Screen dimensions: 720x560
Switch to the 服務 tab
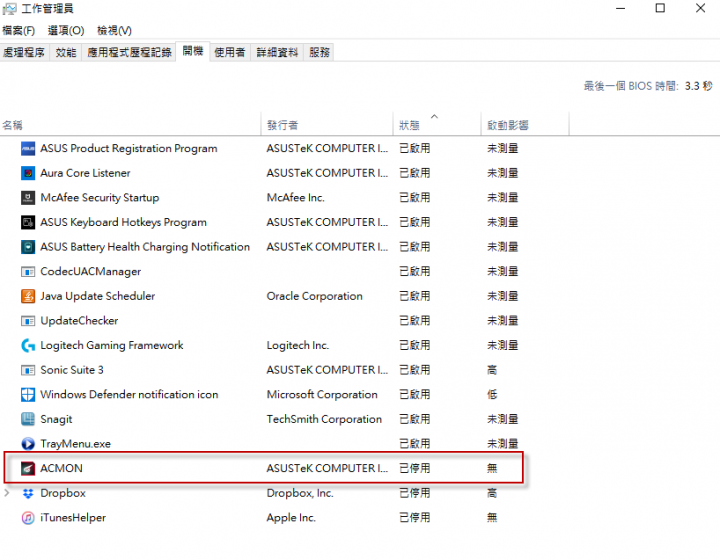(x=319, y=52)
